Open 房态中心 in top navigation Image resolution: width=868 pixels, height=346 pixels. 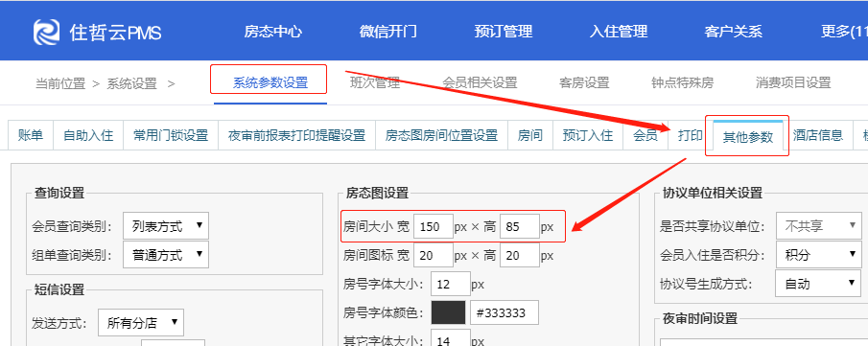point(273,32)
